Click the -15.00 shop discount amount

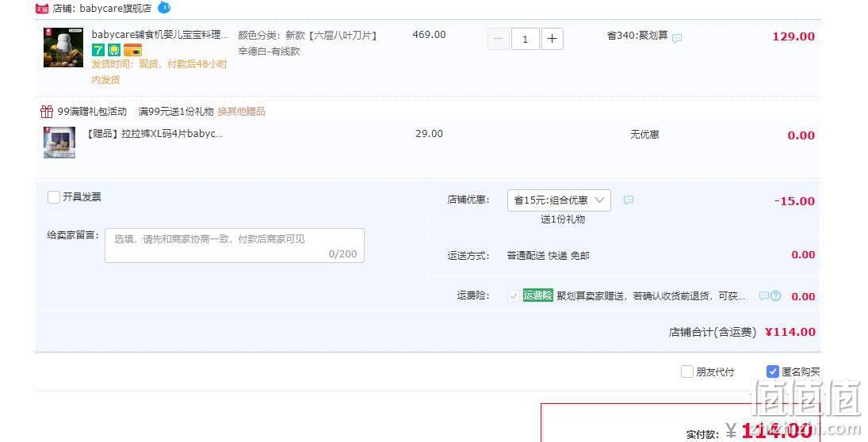click(794, 201)
